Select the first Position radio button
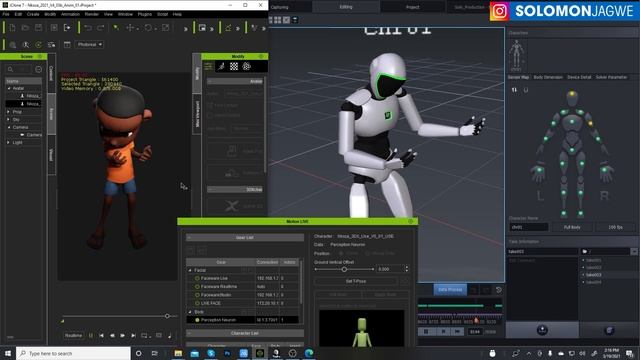The image size is (640, 360). 341,253
